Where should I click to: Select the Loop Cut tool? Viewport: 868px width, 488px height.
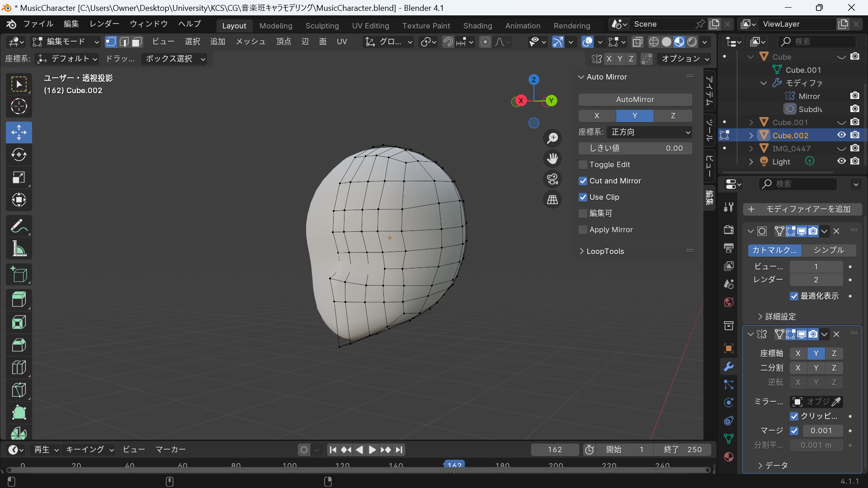(19, 367)
